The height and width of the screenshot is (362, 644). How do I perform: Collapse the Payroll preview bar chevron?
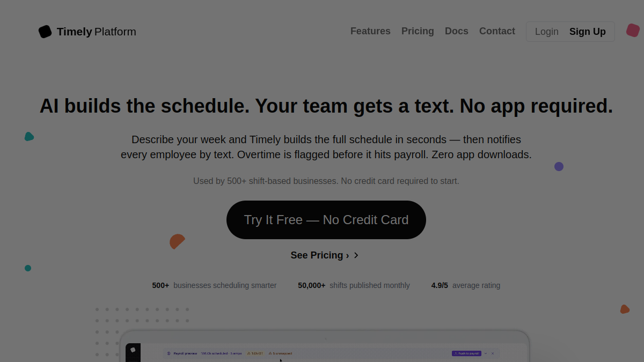click(486, 353)
